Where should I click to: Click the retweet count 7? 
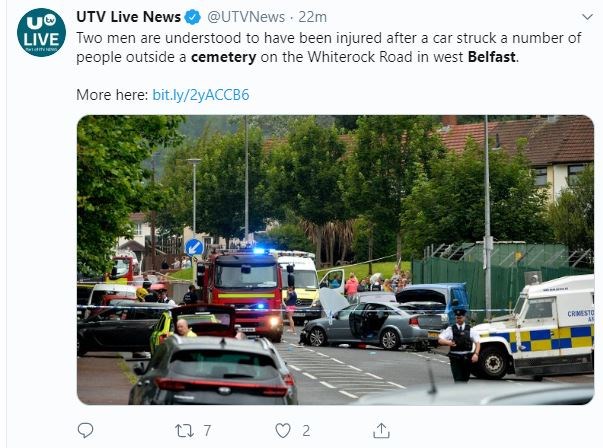[x=207, y=431]
